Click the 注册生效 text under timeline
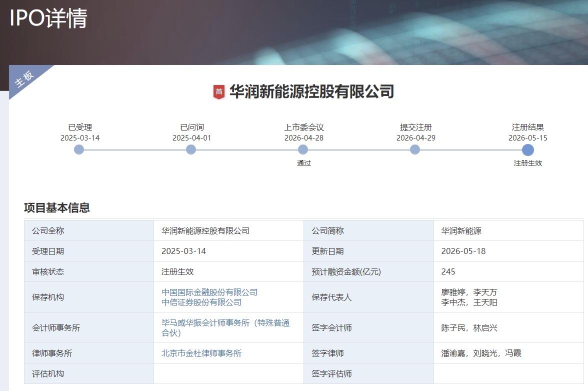The height and width of the screenshot is (391, 588). coord(528,163)
